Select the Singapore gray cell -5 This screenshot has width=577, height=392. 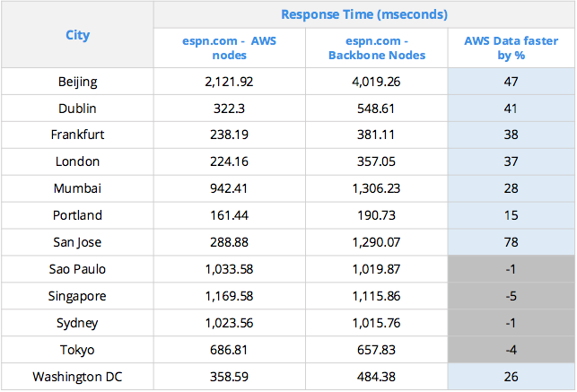tap(511, 296)
